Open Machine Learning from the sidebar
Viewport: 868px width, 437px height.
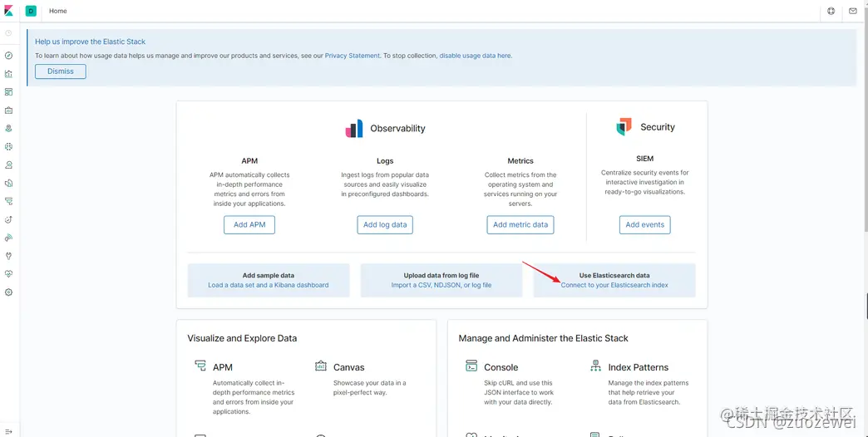pos(8,146)
